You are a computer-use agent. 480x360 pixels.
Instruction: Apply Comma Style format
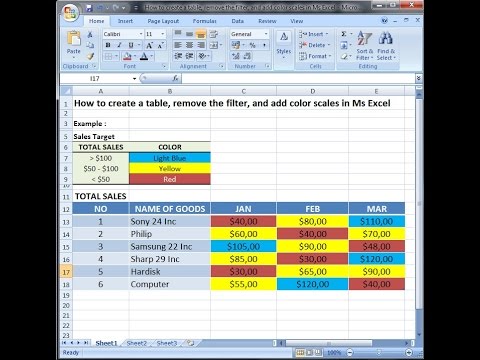[x=264, y=45]
